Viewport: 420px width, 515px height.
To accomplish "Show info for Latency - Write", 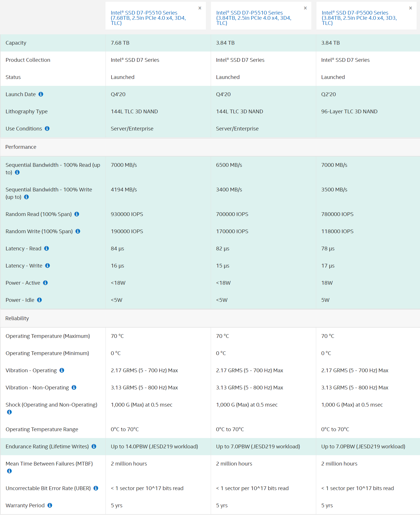I will point(47,266).
